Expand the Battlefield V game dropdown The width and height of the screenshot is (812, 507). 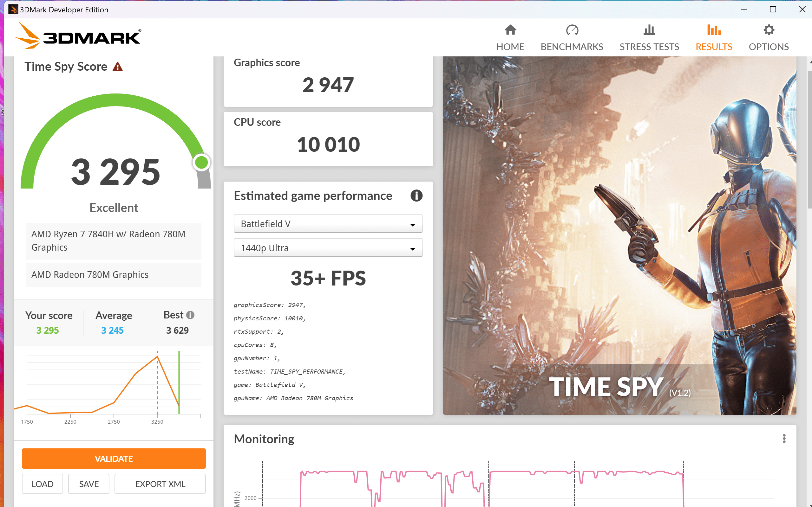(x=328, y=224)
